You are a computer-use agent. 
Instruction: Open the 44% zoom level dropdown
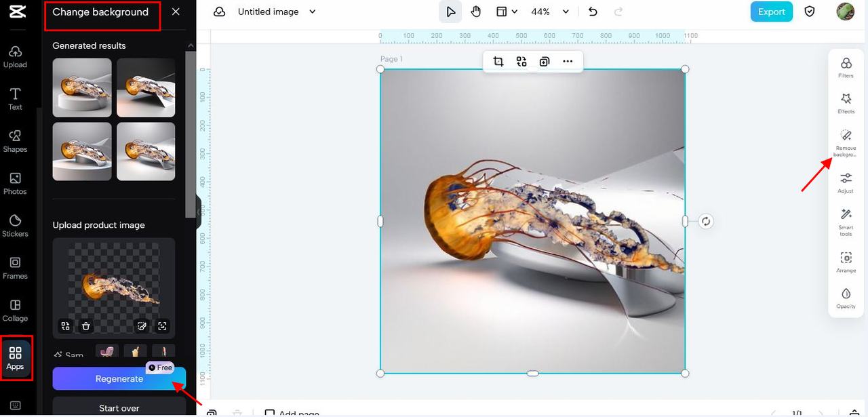click(549, 12)
